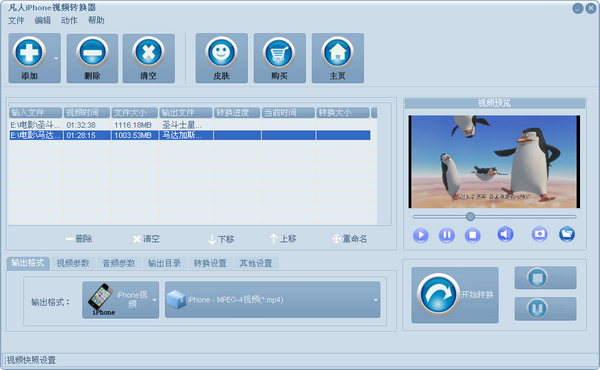600x370 pixels.
Task: Open the dropdown arrow beside 添加
Action: [56, 59]
